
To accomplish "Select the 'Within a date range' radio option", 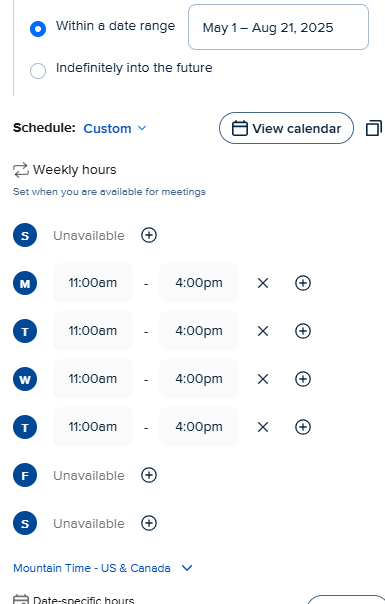I will pyautogui.click(x=38, y=29).
